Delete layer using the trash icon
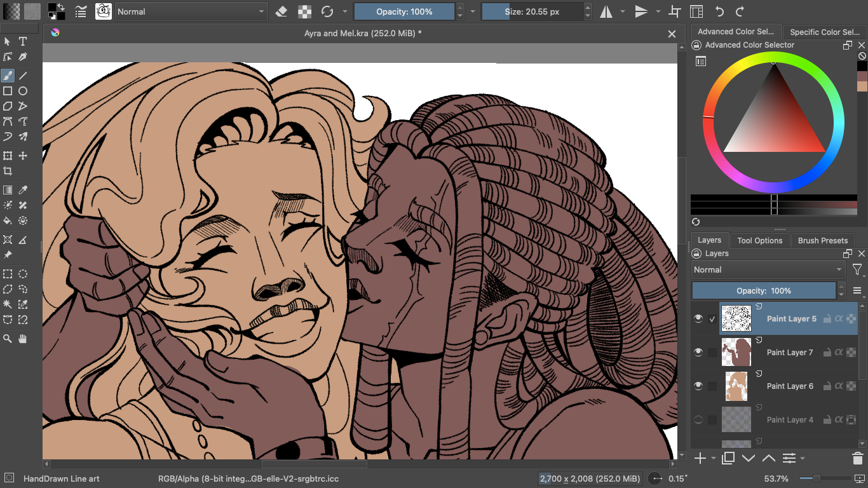This screenshot has width=868, height=488. point(857,458)
